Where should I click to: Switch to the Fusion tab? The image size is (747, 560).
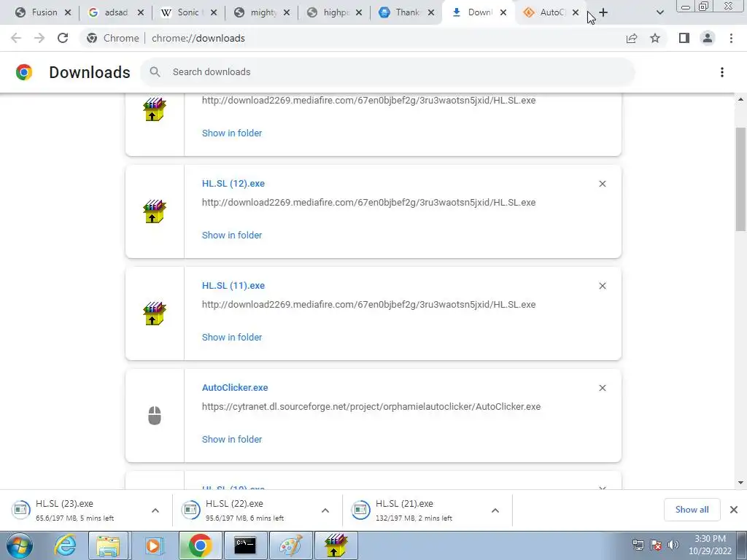[x=38, y=12]
